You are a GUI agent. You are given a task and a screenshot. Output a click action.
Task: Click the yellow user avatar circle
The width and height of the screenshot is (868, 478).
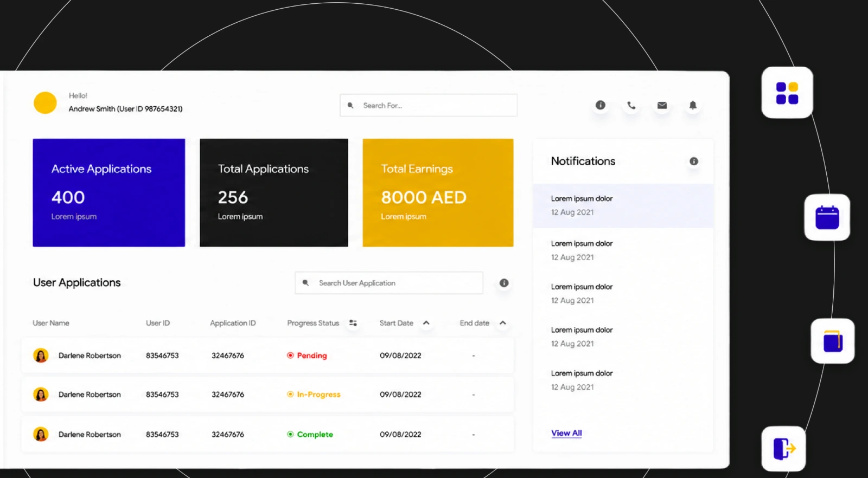(45, 102)
